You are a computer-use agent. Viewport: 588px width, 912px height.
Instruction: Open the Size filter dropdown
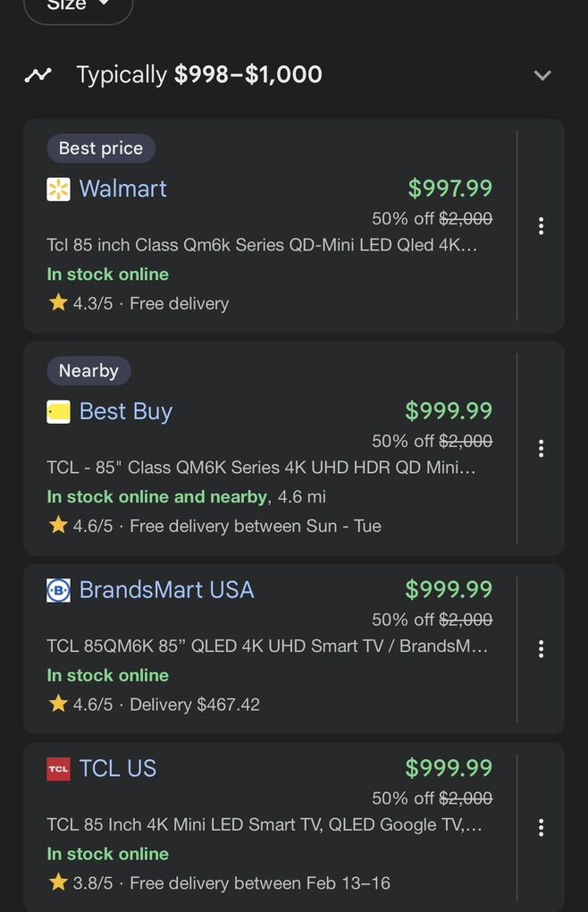point(78,5)
